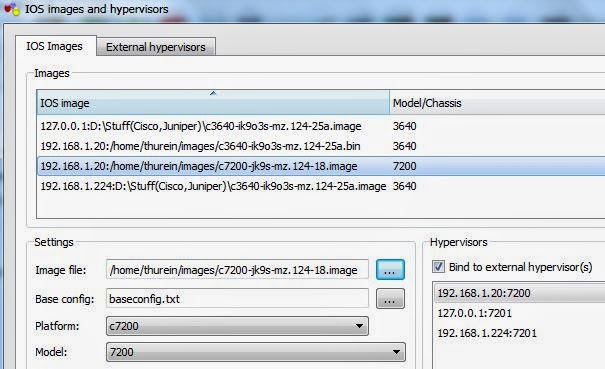Select the 192.168.1.20 c3640 .bin image row
This screenshot has height=369, width=605.
point(321,146)
